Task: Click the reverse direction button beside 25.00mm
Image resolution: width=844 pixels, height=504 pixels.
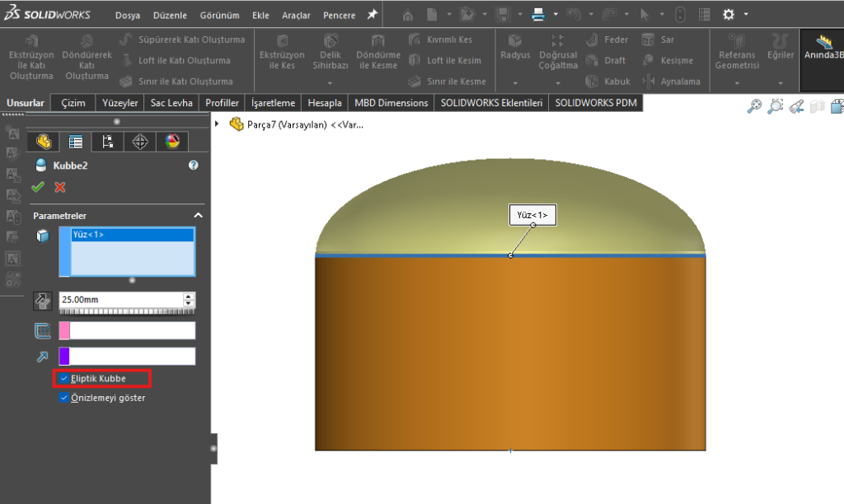Action: coord(42,301)
